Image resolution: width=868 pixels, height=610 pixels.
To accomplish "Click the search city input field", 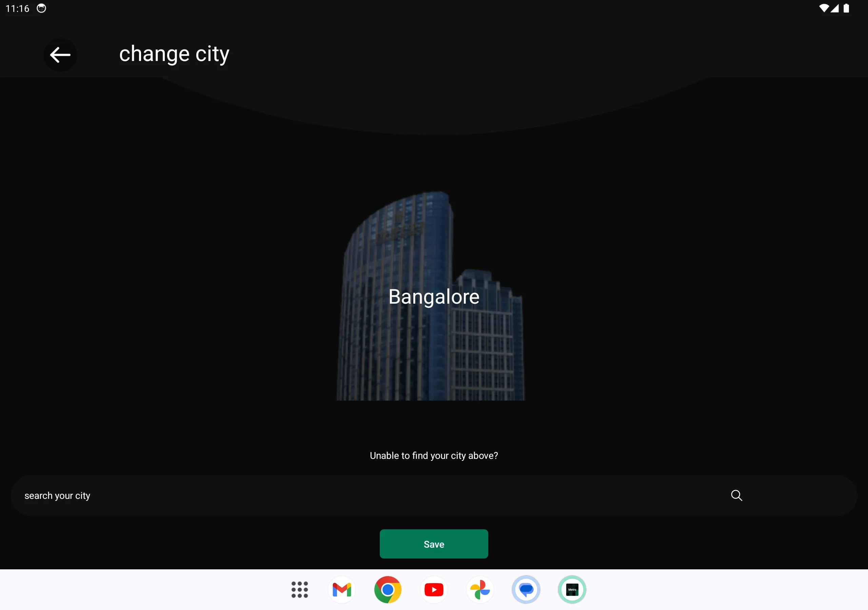I will click(x=434, y=495).
